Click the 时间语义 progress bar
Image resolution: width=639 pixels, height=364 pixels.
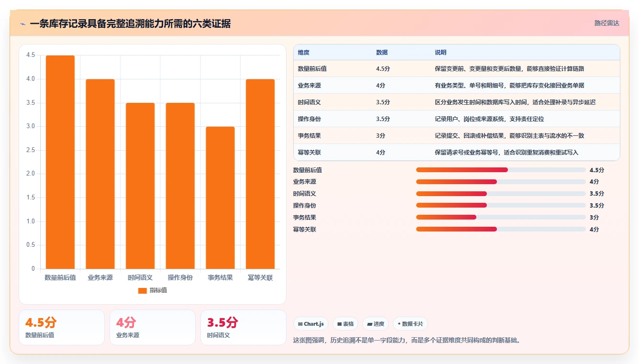tap(501, 194)
